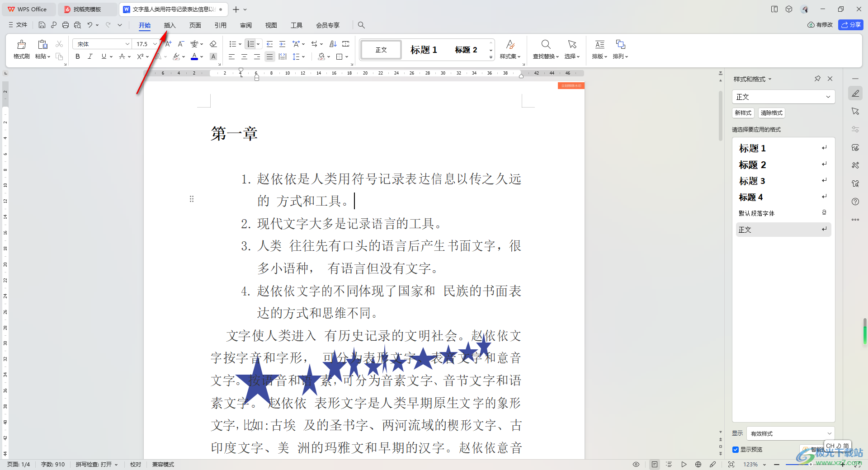Click the 字数: 910 word count
The image size is (868, 470).
(x=52, y=464)
